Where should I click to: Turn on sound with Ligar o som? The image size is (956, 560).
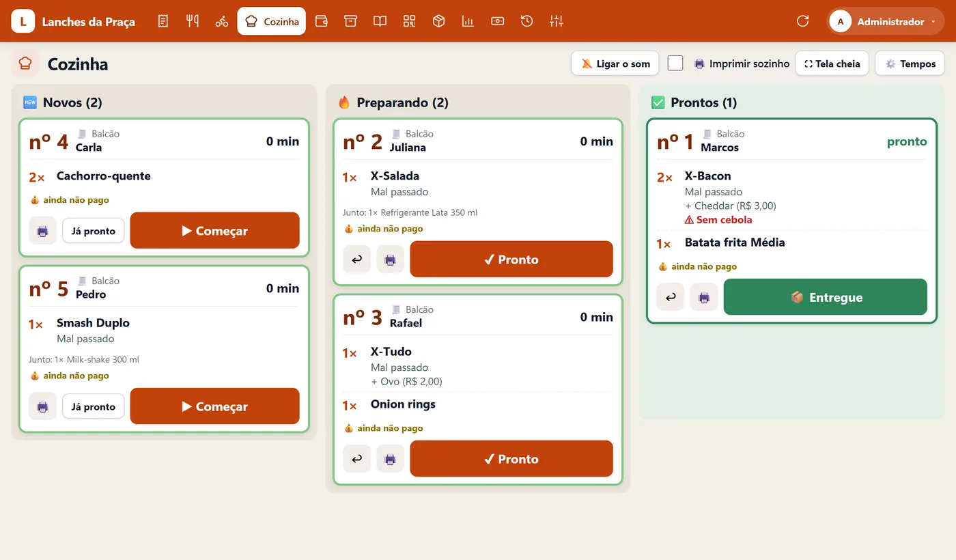coord(615,64)
